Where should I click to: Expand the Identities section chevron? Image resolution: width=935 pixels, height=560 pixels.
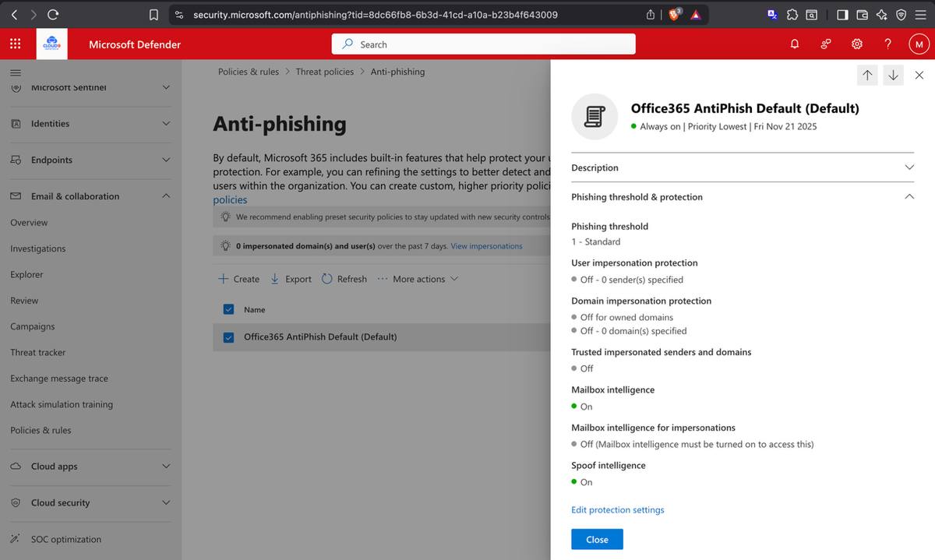pyautogui.click(x=166, y=123)
